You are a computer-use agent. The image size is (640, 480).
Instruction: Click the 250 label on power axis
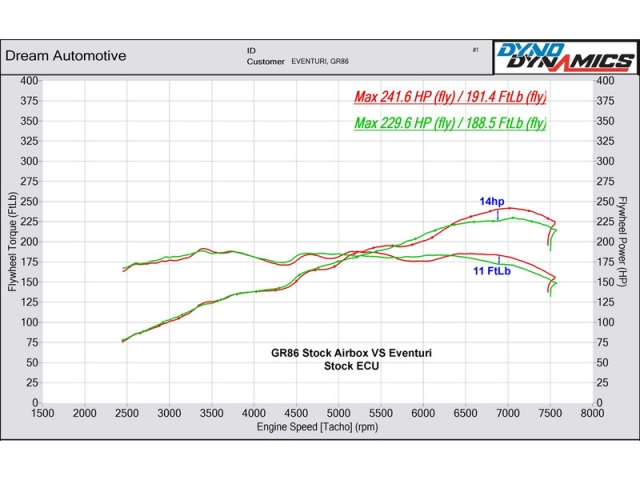605,202
